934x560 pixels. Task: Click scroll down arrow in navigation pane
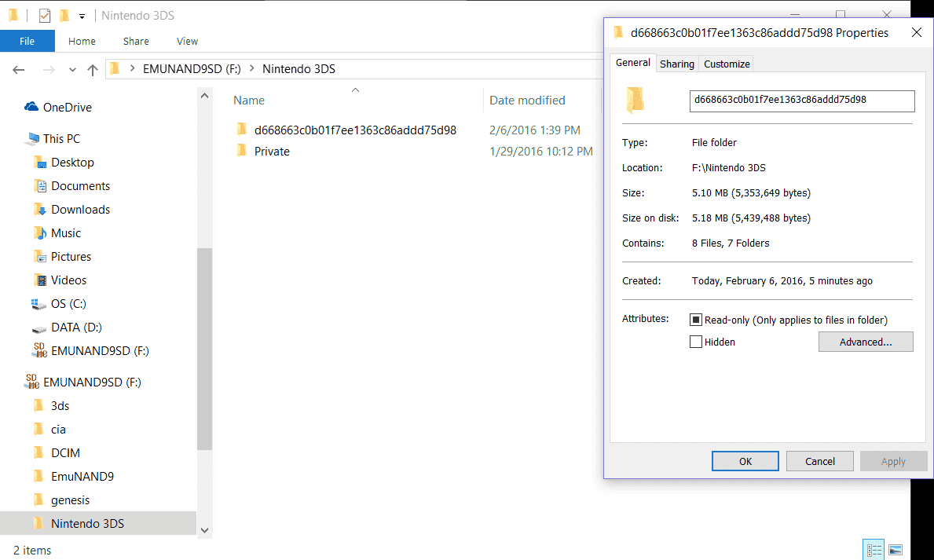[204, 530]
